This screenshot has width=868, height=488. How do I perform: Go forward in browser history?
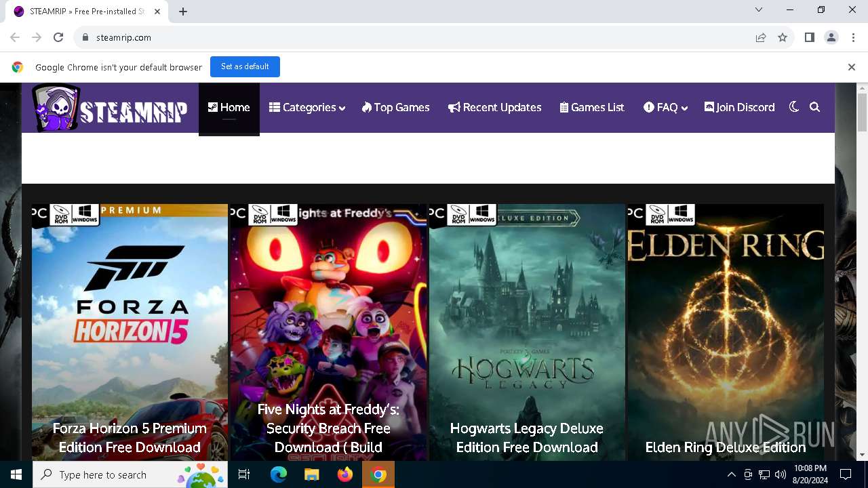pos(37,37)
